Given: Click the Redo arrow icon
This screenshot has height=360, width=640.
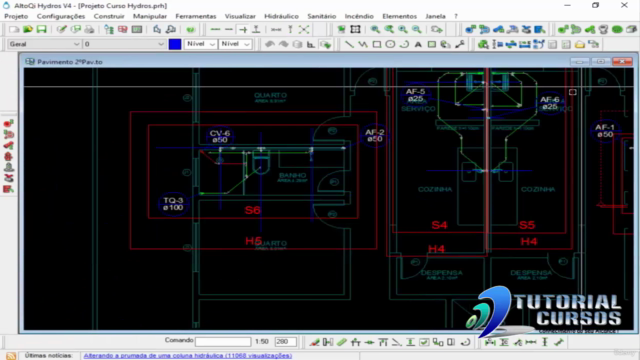Looking at the screenshot, I should point(283,44).
